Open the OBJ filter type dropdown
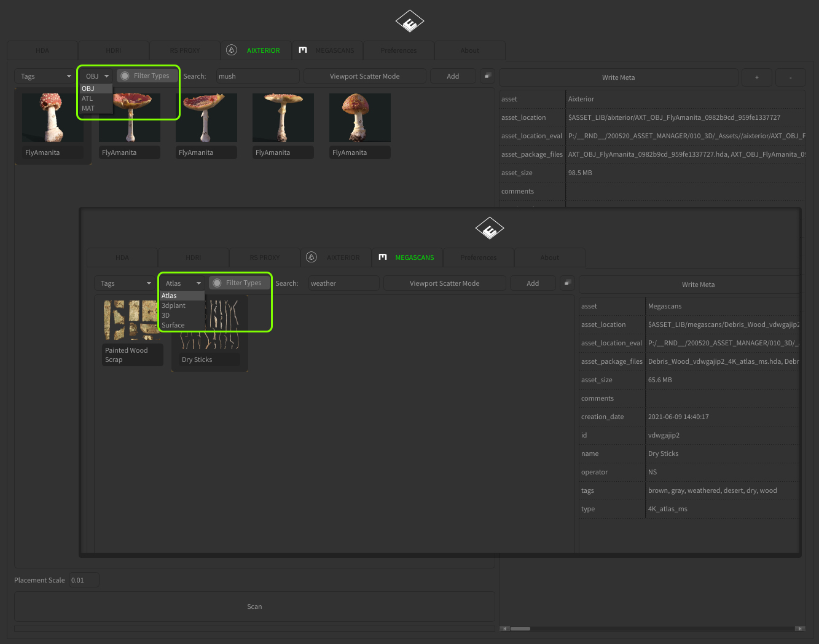Viewport: 819px width, 644px height. point(95,76)
